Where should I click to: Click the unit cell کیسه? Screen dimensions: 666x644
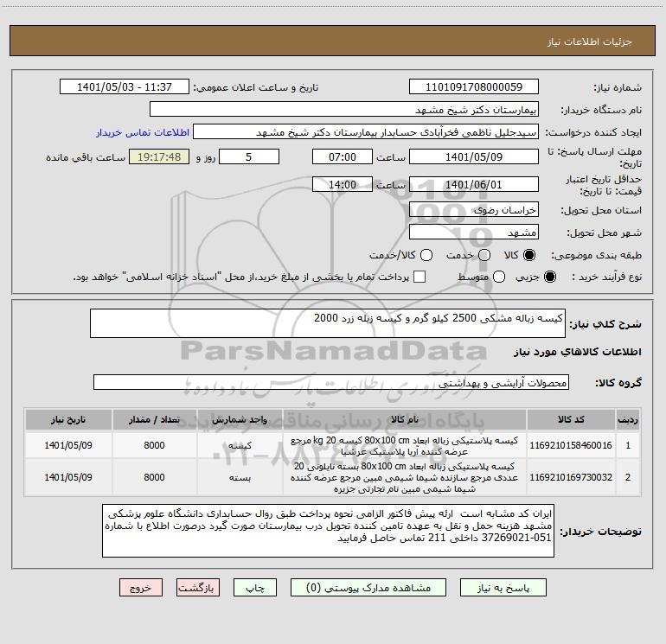coord(240,445)
